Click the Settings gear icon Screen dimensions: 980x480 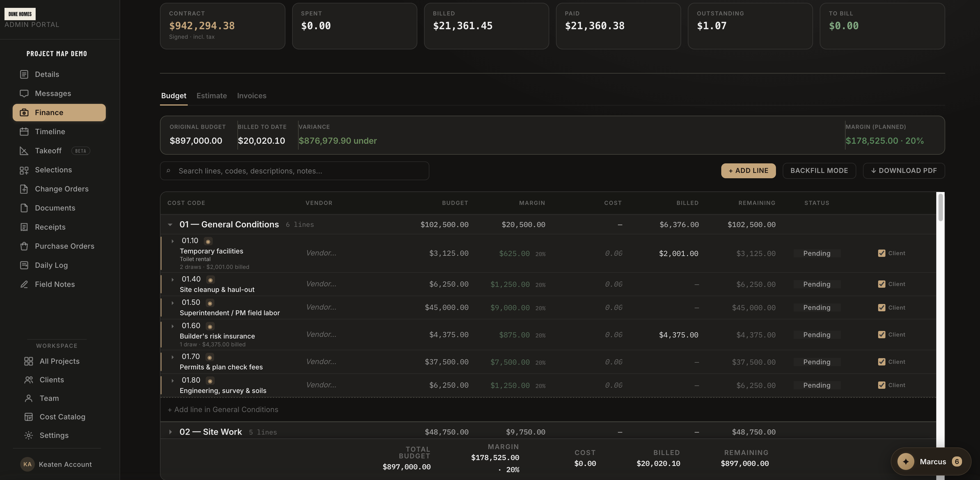click(x=29, y=435)
